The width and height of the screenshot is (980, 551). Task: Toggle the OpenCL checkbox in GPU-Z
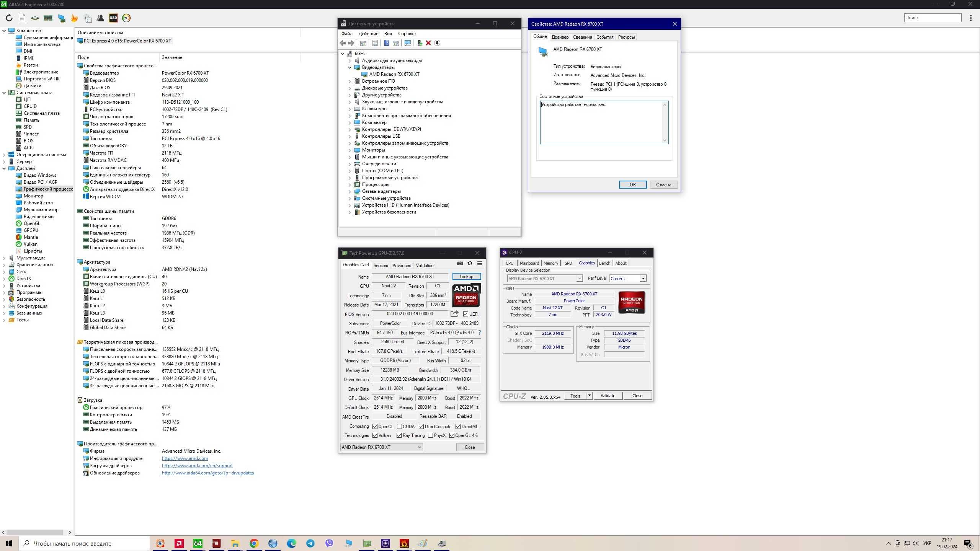point(375,427)
